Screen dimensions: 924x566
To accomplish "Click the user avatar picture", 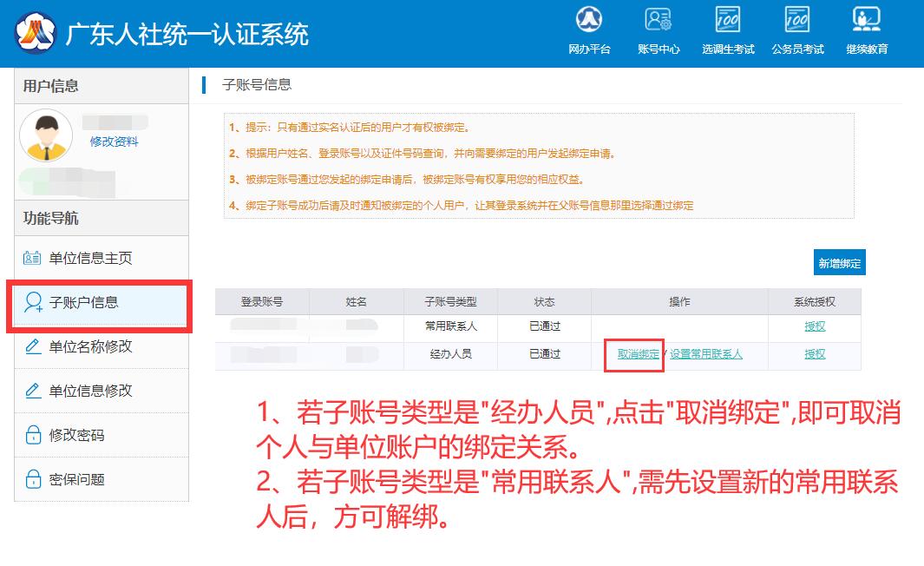I will coord(46,135).
